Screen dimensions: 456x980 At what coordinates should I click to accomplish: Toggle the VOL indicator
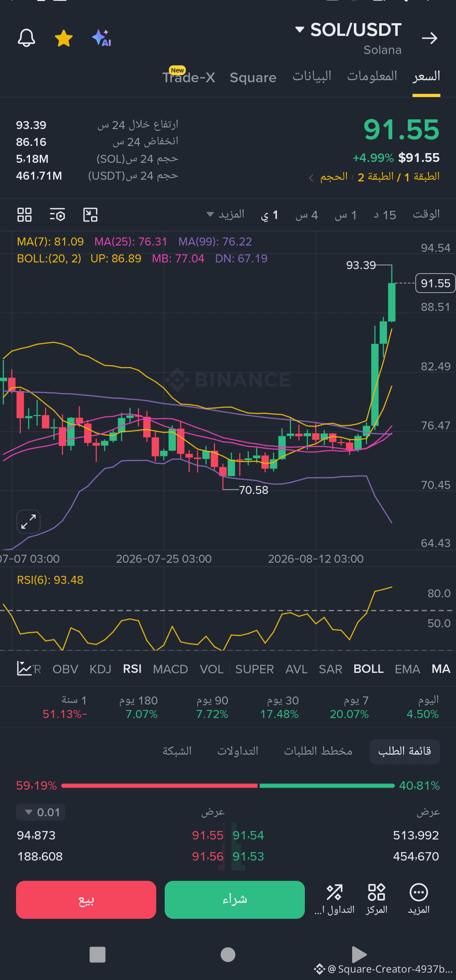(x=212, y=669)
